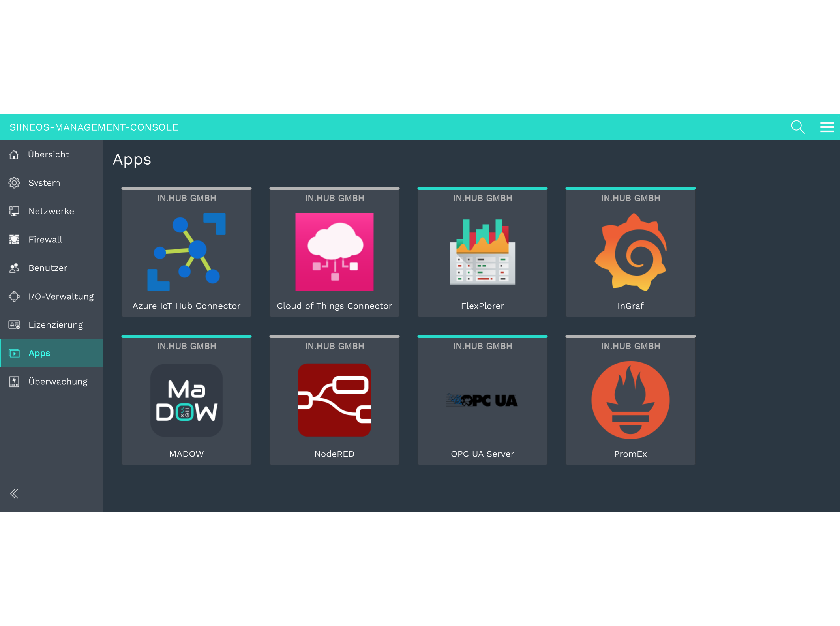The width and height of the screenshot is (840, 626).
Task: Click the Benutzer people icon
Action: pyautogui.click(x=14, y=268)
